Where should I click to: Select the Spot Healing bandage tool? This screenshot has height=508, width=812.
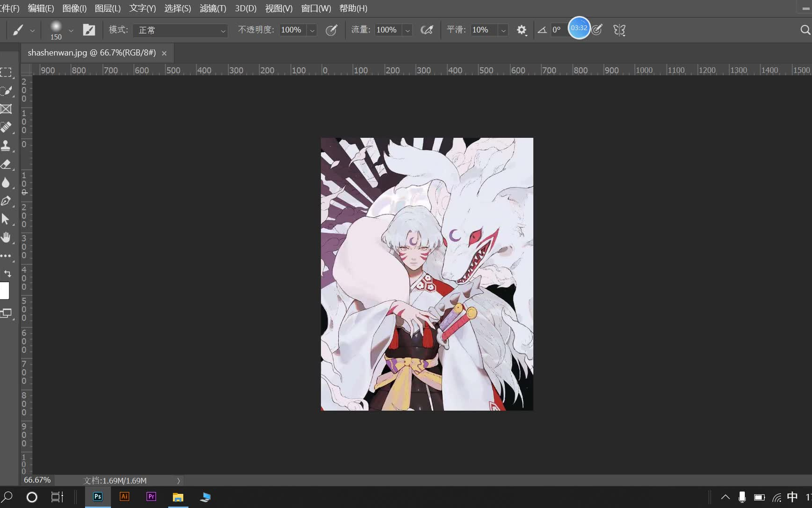click(x=6, y=127)
